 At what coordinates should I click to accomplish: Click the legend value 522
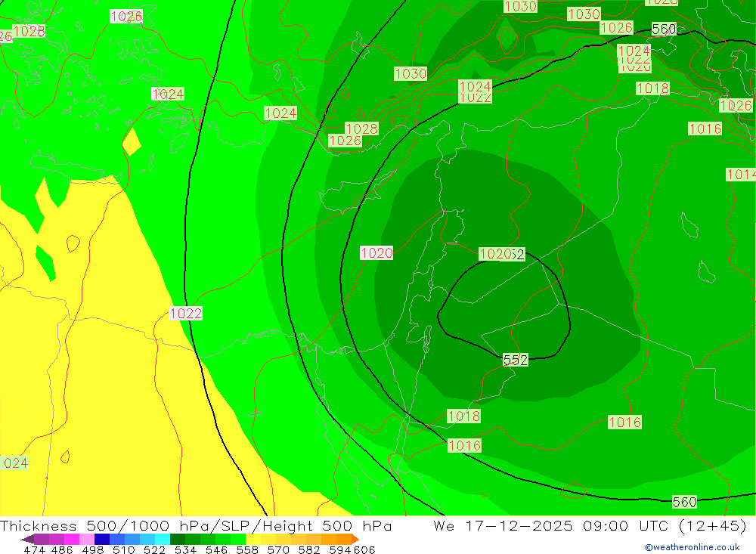(x=154, y=549)
